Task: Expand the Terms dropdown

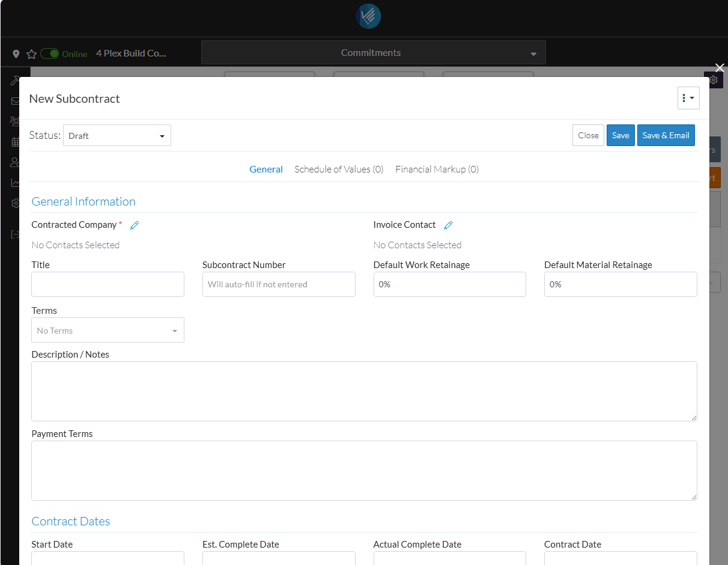Action: (108, 331)
